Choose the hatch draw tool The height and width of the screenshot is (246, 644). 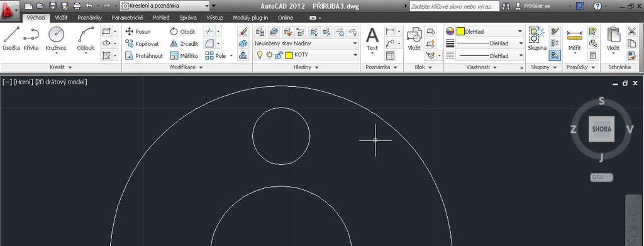pyautogui.click(x=106, y=55)
